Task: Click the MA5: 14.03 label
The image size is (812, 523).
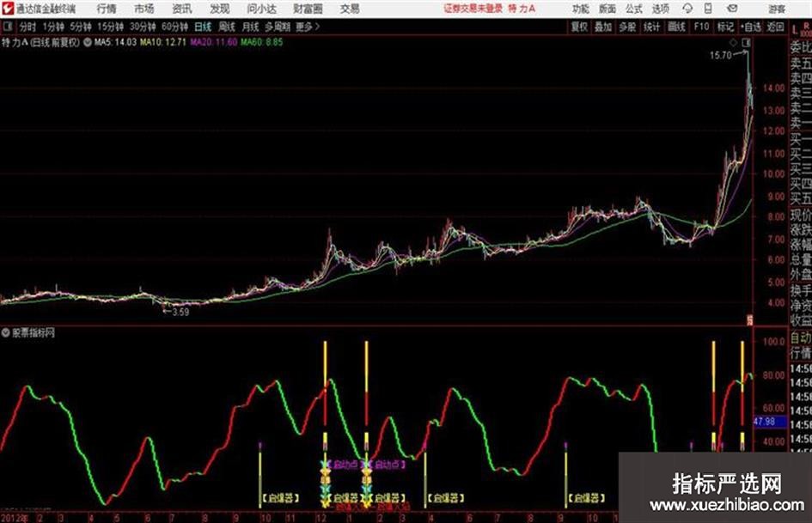Action: coord(115,42)
